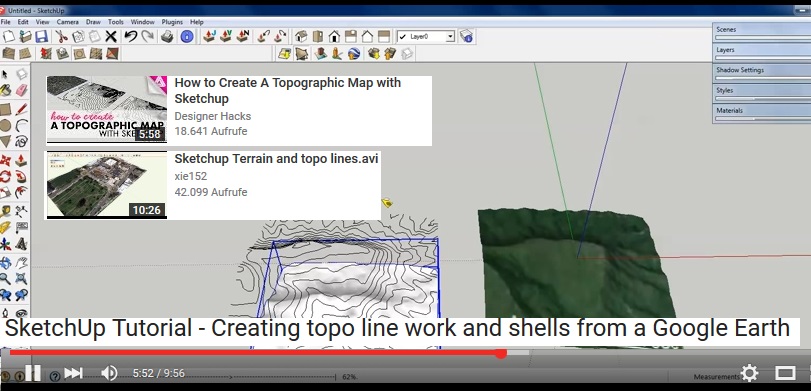Select Sandbox Drape tool
This screenshot has width=811, height=391.
click(79, 54)
